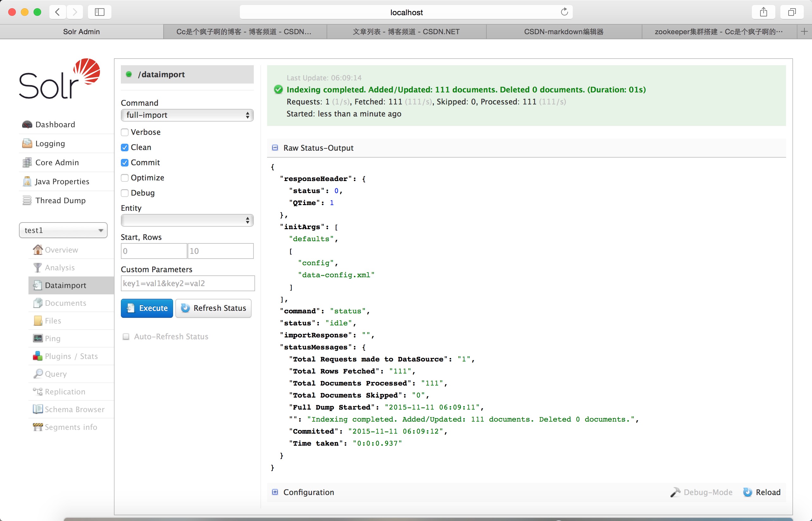Click the Replication icon
This screenshot has height=521, width=812.
(38, 392)
